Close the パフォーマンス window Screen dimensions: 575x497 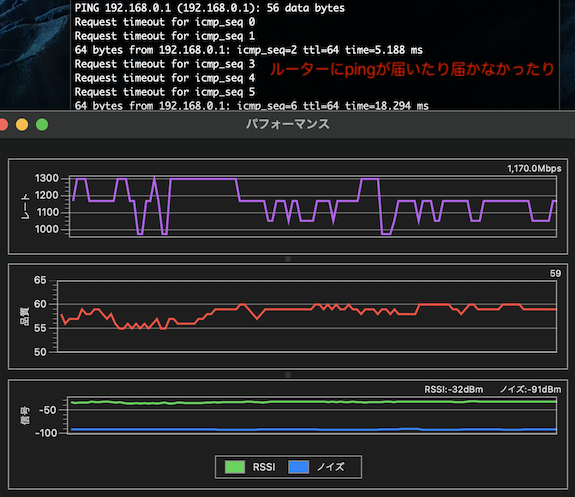(3, 125)
